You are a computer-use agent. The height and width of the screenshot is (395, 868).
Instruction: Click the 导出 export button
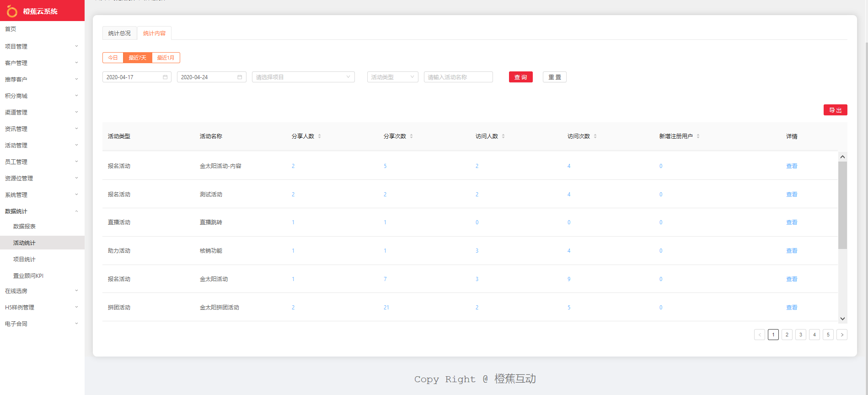click(x=836, y=110)
